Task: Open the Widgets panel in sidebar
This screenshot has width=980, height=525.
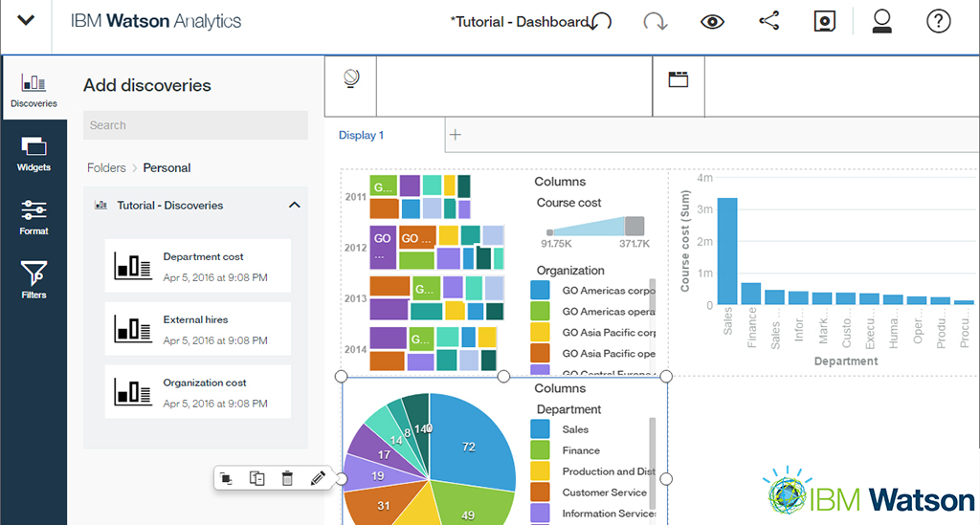Action: 33,153
